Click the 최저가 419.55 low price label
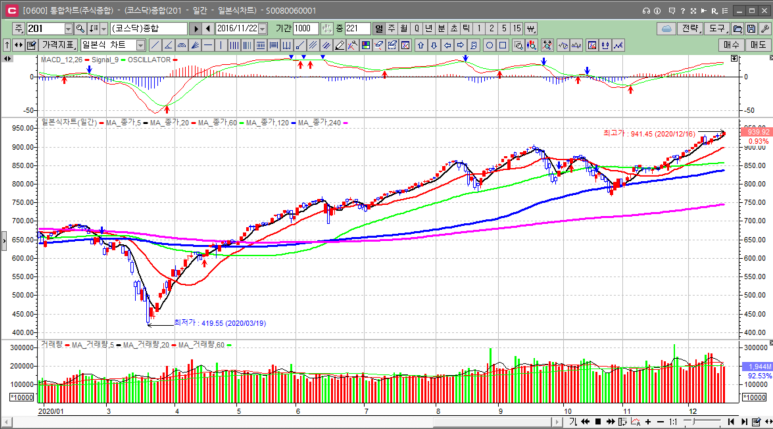Screen dimensions: 773x429 click(220, 323)
